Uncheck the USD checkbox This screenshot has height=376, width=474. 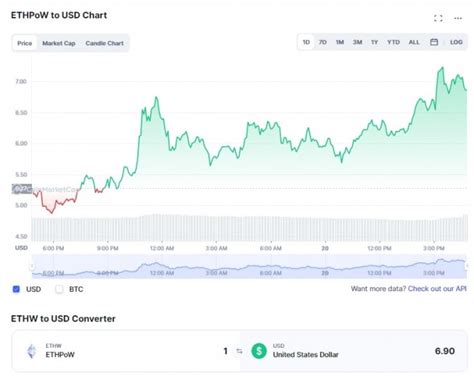(x=16, y=289)
